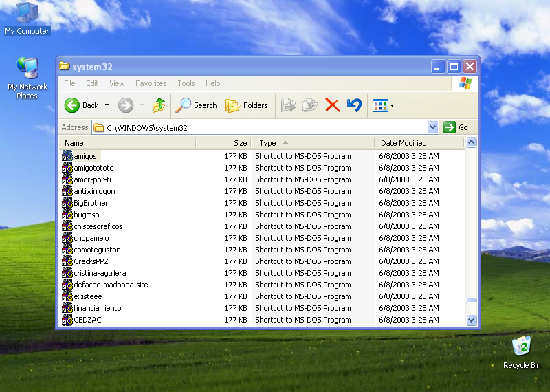Click the green Back arrow button

tap(72, 105)
